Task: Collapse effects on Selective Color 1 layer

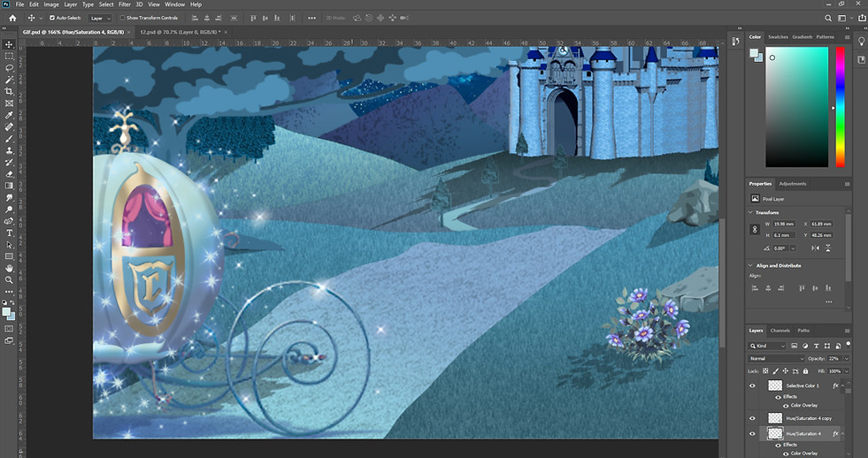Action: [842, 385]
